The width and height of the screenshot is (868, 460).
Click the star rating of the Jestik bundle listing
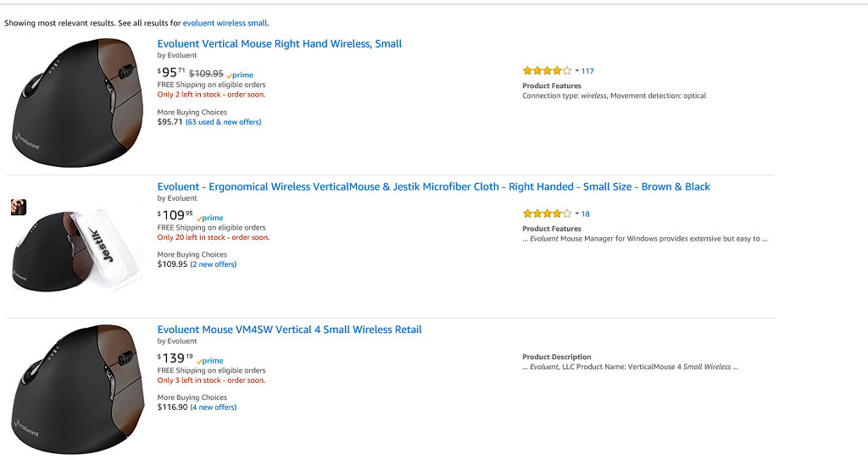click(547, 214)
